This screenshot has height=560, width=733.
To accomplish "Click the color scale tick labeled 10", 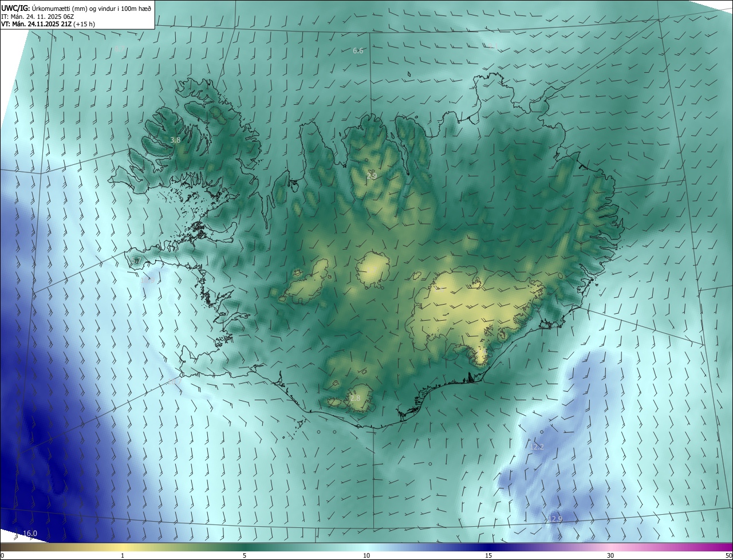I will pos(366,555).
